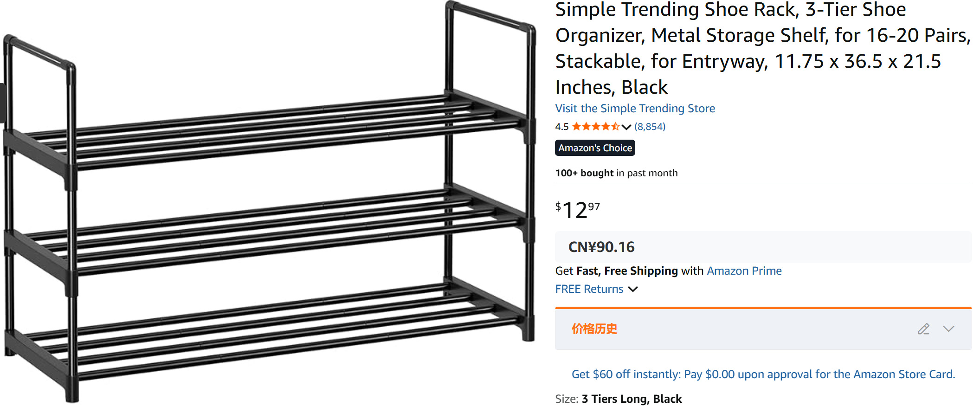Click the 100+ bought in past month text
980x406 pixels.
click(616, 173)
